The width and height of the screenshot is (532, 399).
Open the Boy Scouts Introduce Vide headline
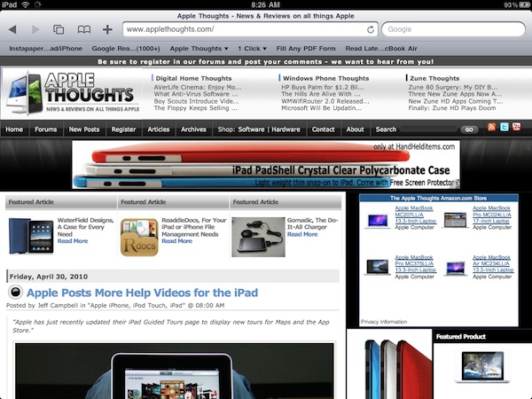pyautogui.click(x=197, y=101)
